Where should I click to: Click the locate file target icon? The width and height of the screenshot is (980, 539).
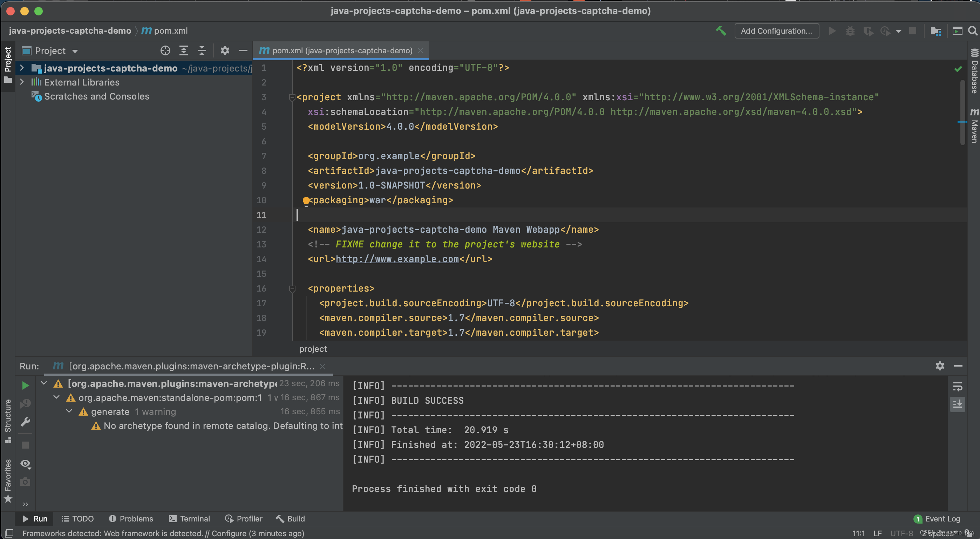click(165, 50)
